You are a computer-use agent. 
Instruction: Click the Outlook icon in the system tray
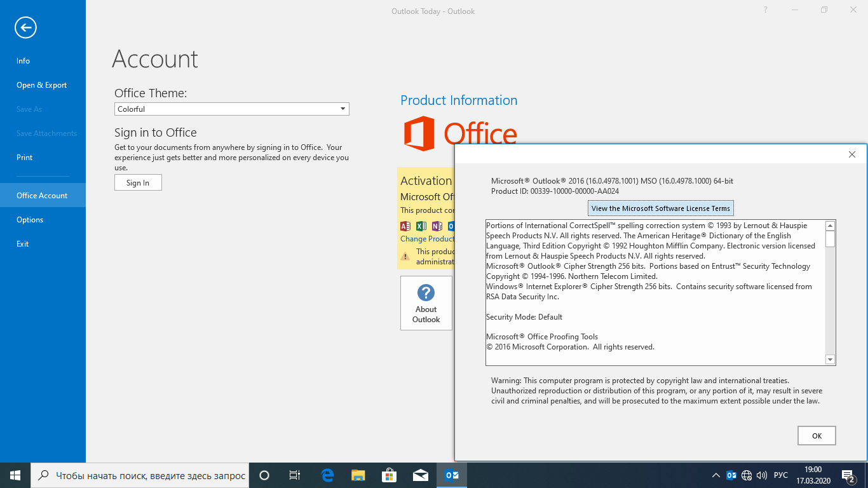[x=731, y=475]
